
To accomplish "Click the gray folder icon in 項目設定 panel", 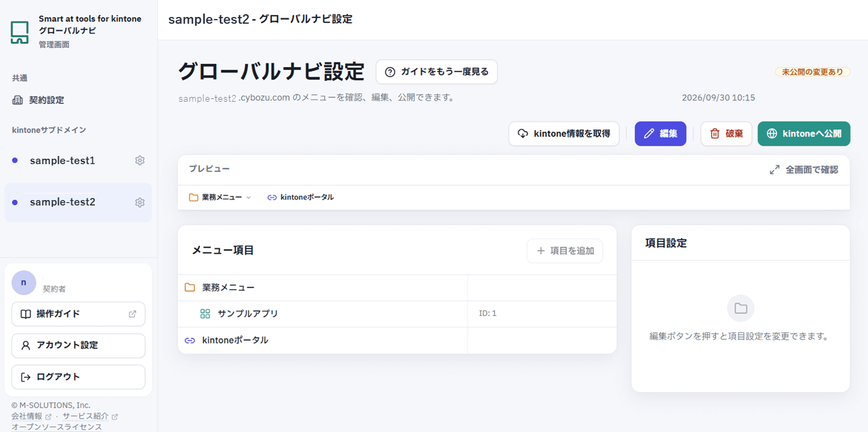I will tap(741, 309).
